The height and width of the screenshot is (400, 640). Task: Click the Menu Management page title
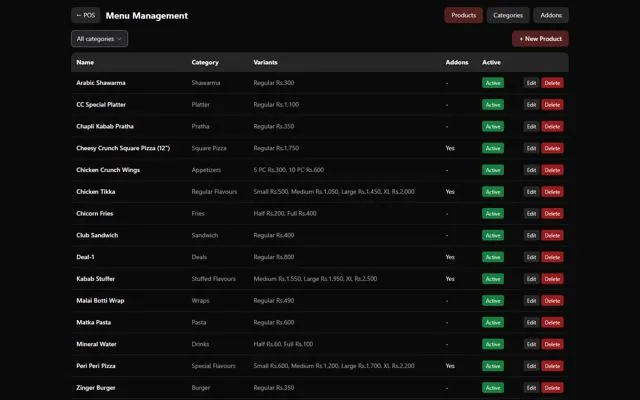147,16
